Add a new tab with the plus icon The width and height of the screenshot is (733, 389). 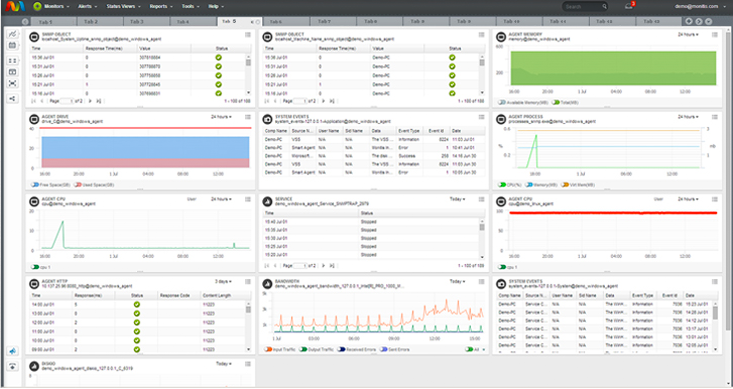(x=689, y=22)
